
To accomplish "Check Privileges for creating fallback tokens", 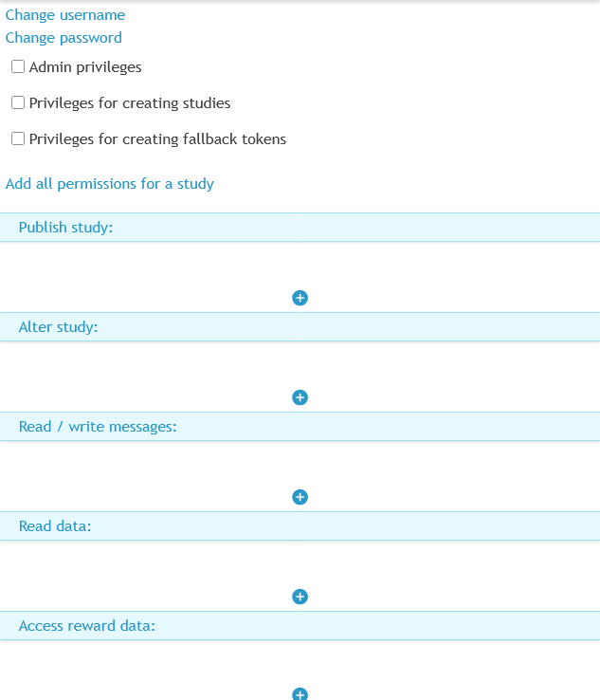I will point(18,138).
